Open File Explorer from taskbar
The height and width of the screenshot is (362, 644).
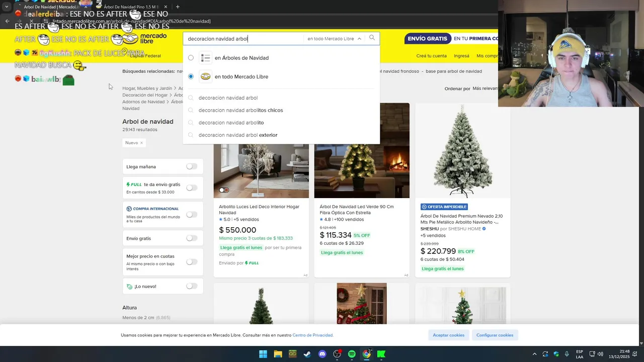tap(278, 354)
